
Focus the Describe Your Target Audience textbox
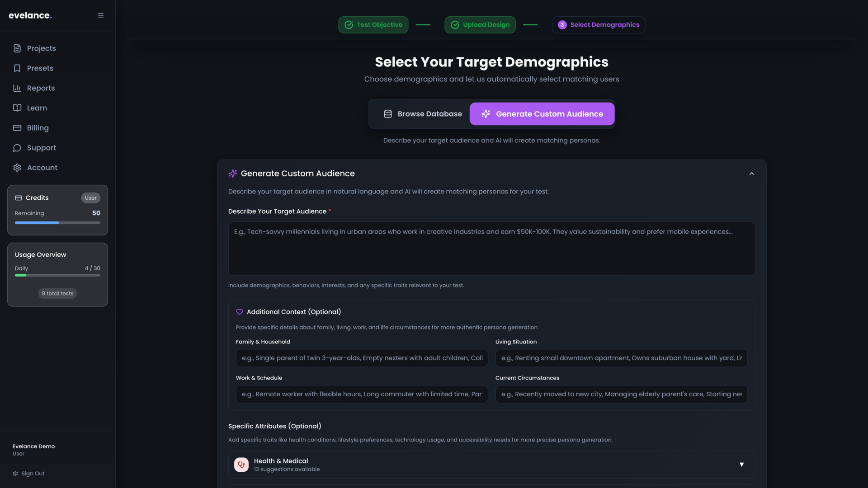click(491, 249)
